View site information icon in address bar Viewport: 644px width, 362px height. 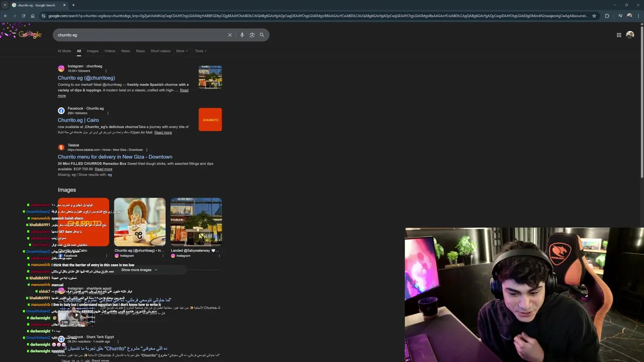click(x=44, y=16)
